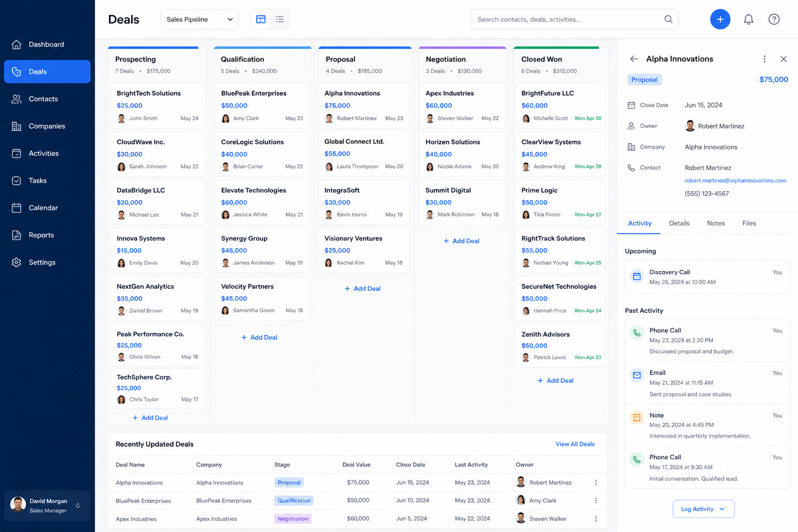Click the search magnifier icon
Viewport: 798px width, 532px height.
(669, 19)
